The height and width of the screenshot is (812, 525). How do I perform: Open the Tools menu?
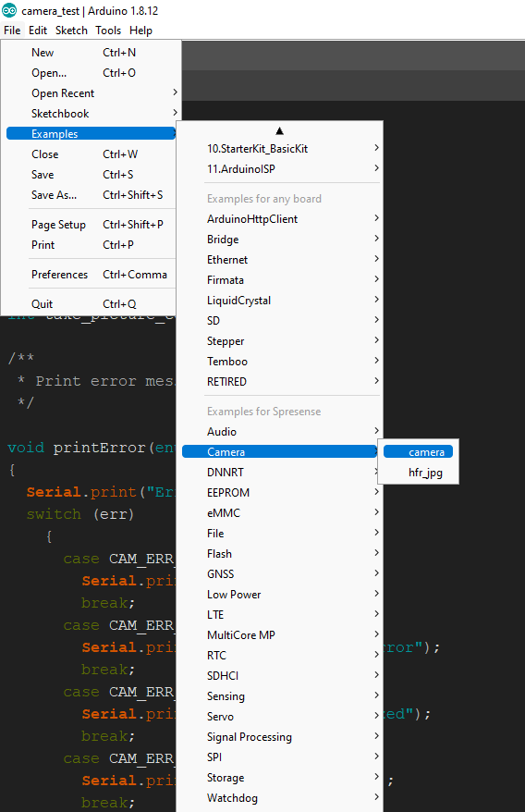click(x=108, y=31)
